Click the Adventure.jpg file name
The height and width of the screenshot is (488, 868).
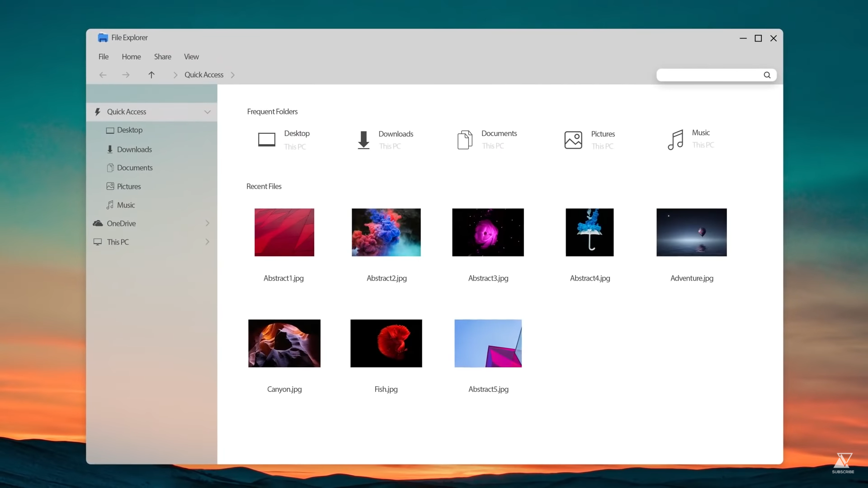point(692,278)
